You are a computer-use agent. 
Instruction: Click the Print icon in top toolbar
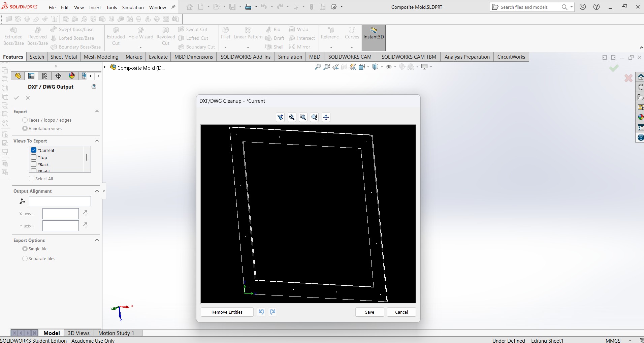[248, 7]
